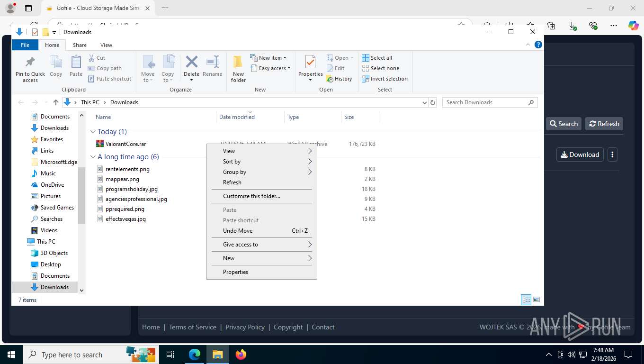The image size is (644, 364).
Task: Select rentelements.png file
Action: point(127,169)
